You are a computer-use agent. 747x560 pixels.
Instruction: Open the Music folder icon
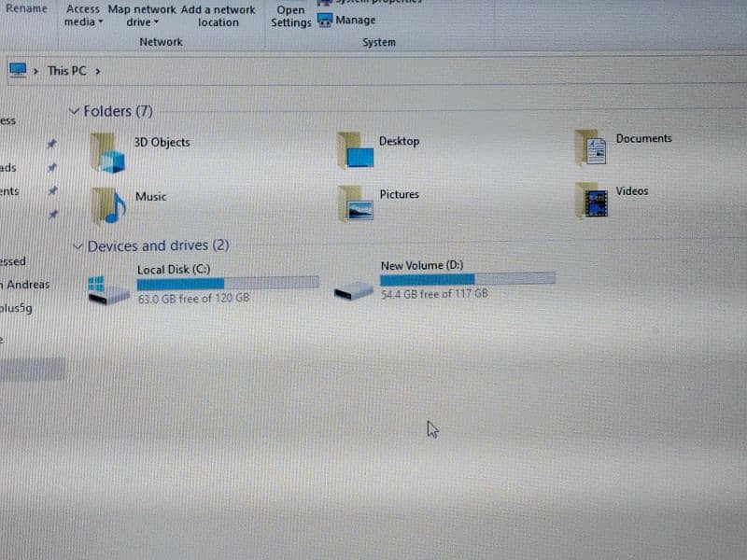point(108,205)
